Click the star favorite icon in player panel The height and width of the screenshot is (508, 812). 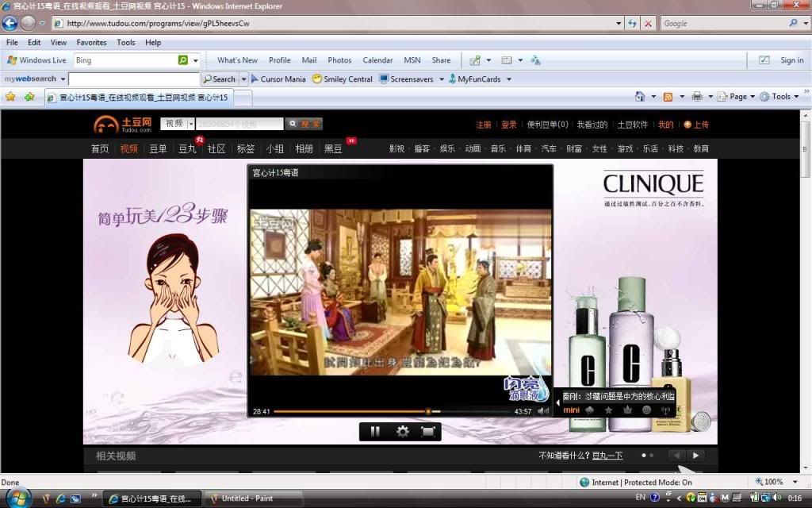click(608, 410)
